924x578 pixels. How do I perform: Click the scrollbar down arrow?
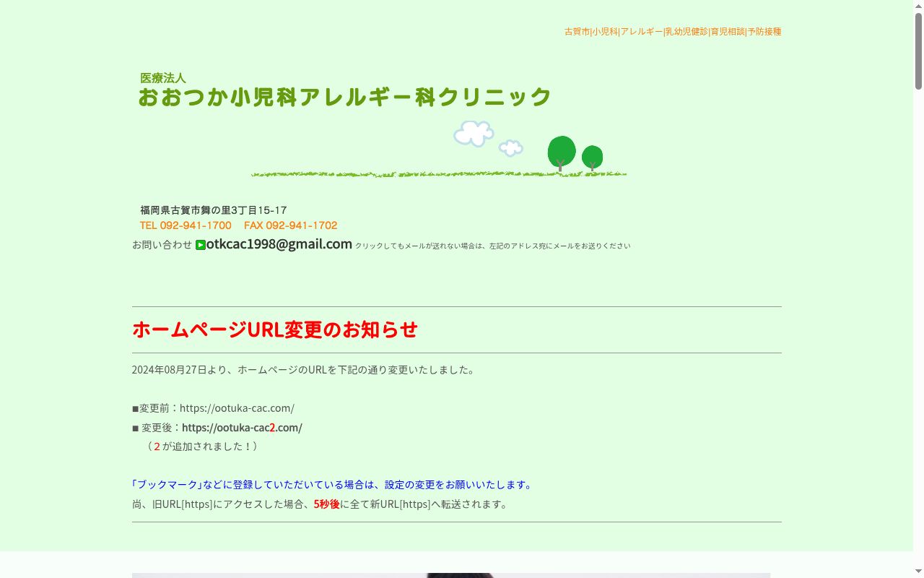[918, 572]
